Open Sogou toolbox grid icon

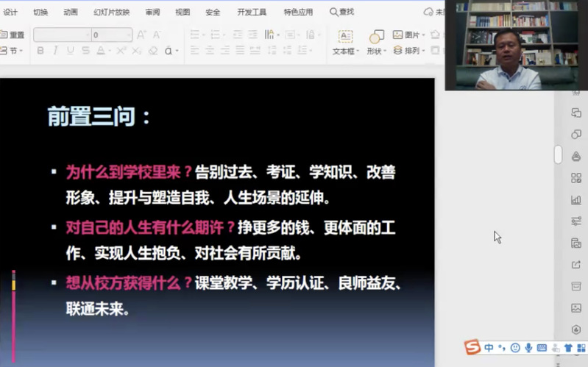pyautogui.click(x=581, y=347)
